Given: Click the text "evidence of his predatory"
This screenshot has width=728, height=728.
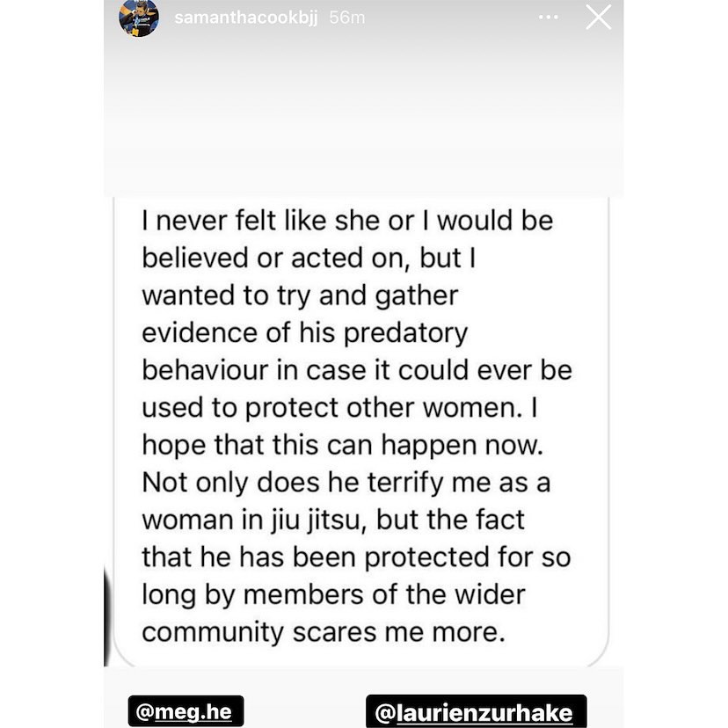Looking at the screenshot, I should pyautogui.click(x=304, y=332).
